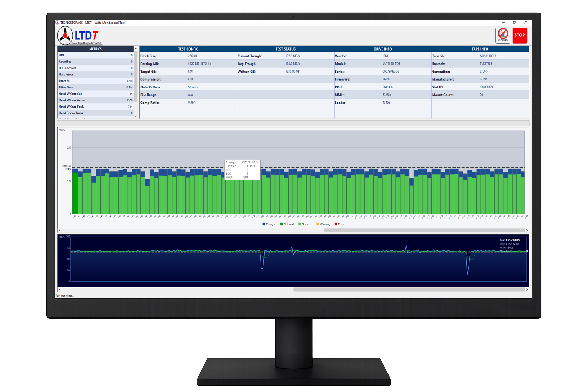Open the Reports icon button
This screenshot has height=392, width=588.
[x=503, y=36]
